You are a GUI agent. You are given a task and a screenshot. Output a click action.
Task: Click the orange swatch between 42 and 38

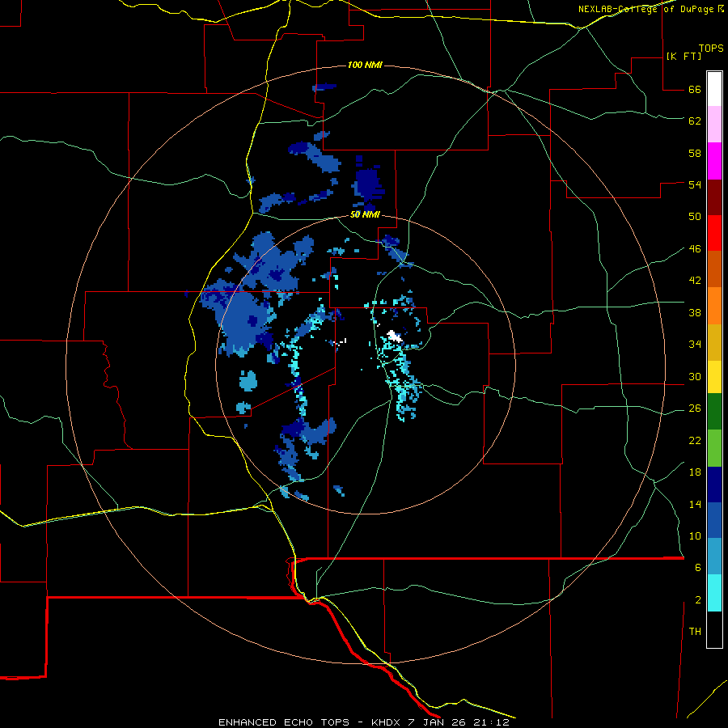(x=714, y=306)
